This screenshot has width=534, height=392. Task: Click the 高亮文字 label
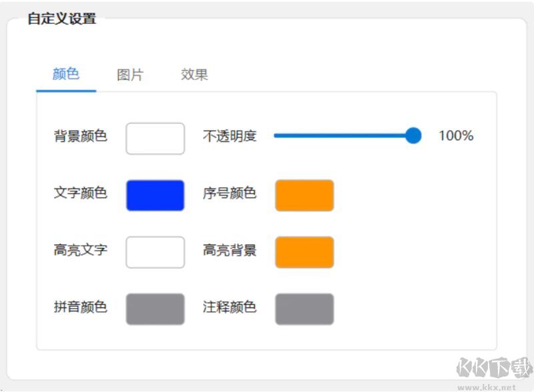[81, 250]
